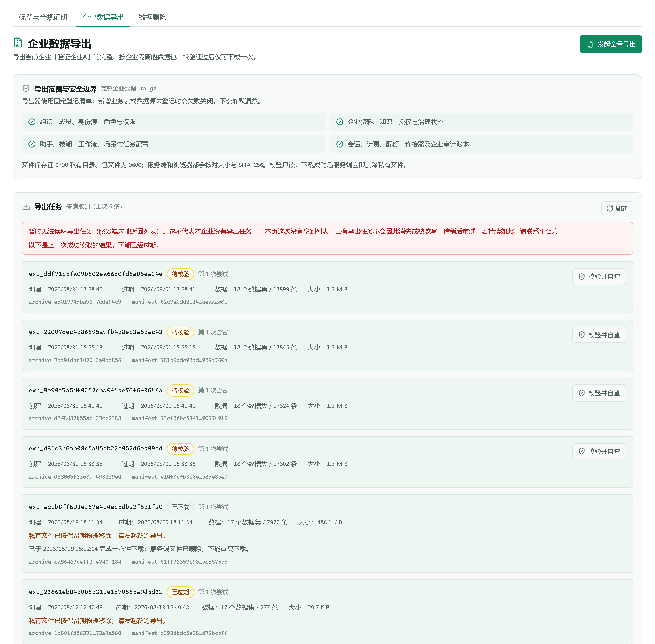This screenshot has width=655, height=644.
Task: Click check icon for 会话、计费、配额、连接器及企业审计账本
Action: 340,144
